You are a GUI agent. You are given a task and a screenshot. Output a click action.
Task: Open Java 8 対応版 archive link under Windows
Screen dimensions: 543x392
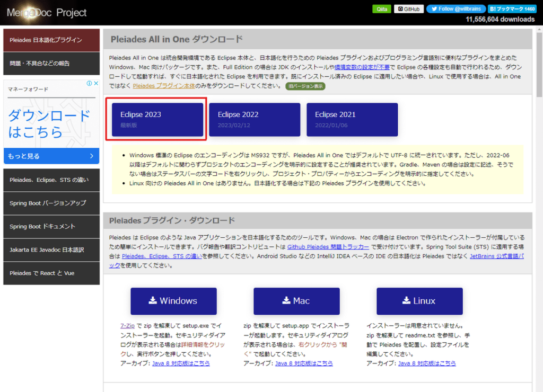click(181, 363)
